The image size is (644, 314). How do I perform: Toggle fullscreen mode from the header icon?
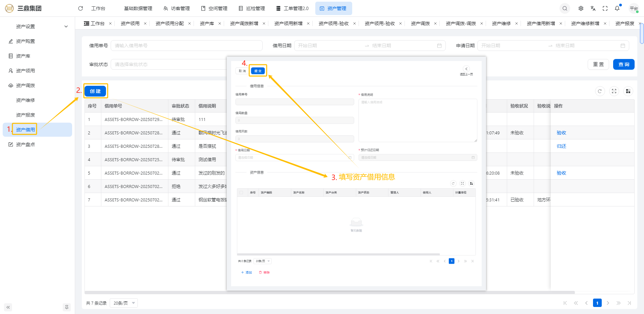point(605,8)
